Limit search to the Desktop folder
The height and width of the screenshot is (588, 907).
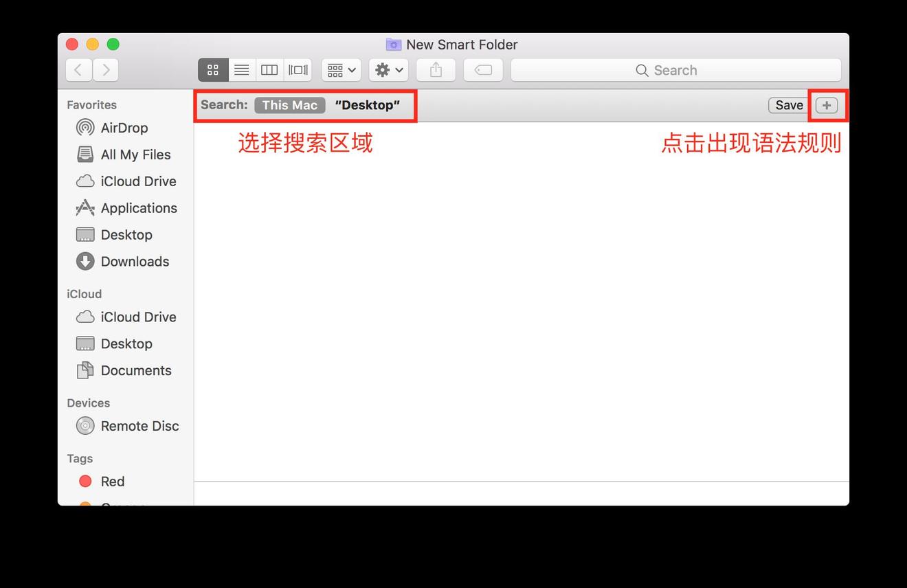pyautogui.click(x=368, y=104)
